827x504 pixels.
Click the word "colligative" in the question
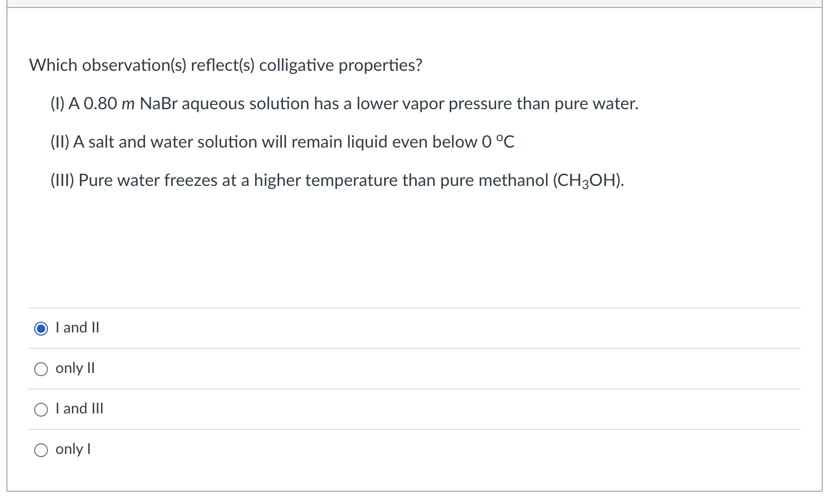(x=296, y=65)
